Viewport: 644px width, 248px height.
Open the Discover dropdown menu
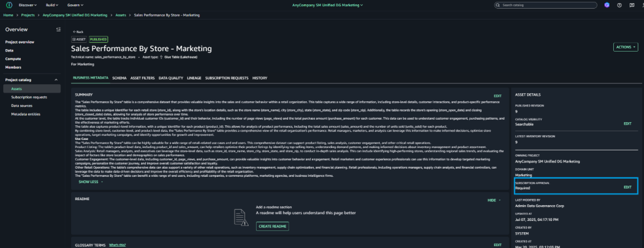pos(28,5)
